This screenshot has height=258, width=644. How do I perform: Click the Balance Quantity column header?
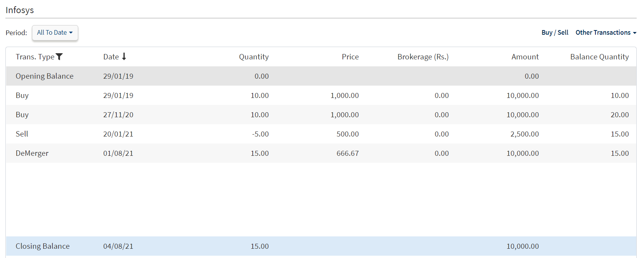coord(599,57)
